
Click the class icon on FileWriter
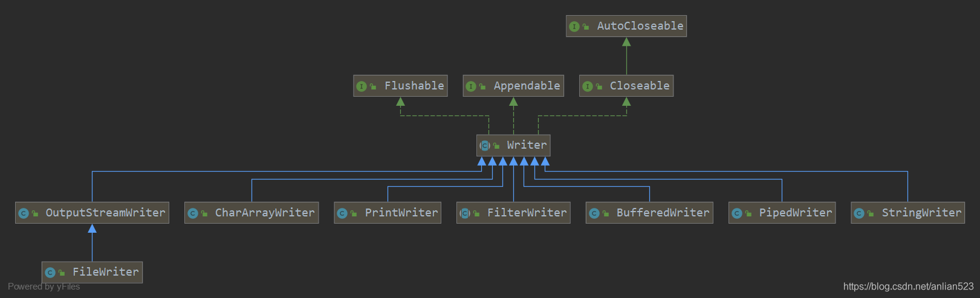click(x=50, y=273)
